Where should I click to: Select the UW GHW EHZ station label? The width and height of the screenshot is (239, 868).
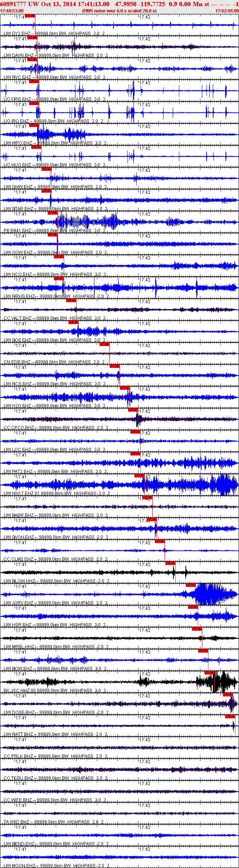18,187
